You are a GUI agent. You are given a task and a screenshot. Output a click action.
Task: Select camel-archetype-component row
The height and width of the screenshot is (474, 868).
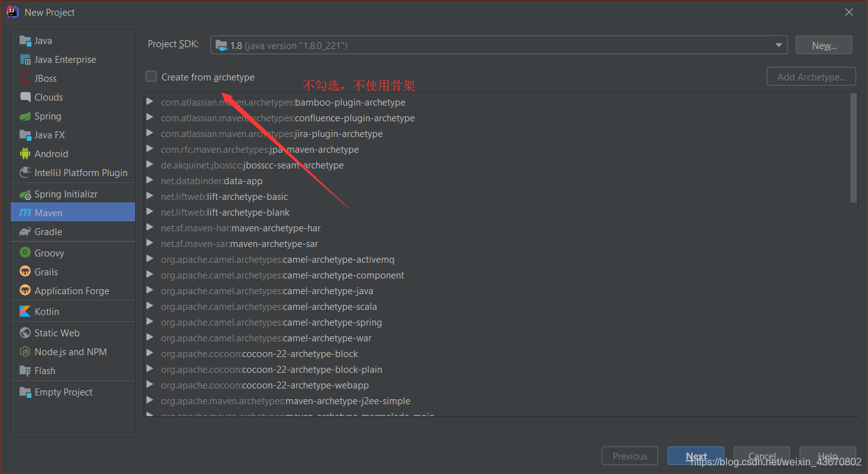tap(497, 275)
